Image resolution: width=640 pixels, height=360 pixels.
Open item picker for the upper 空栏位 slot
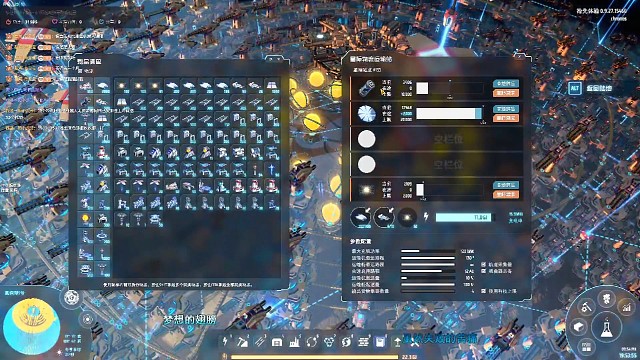[367, 139]
